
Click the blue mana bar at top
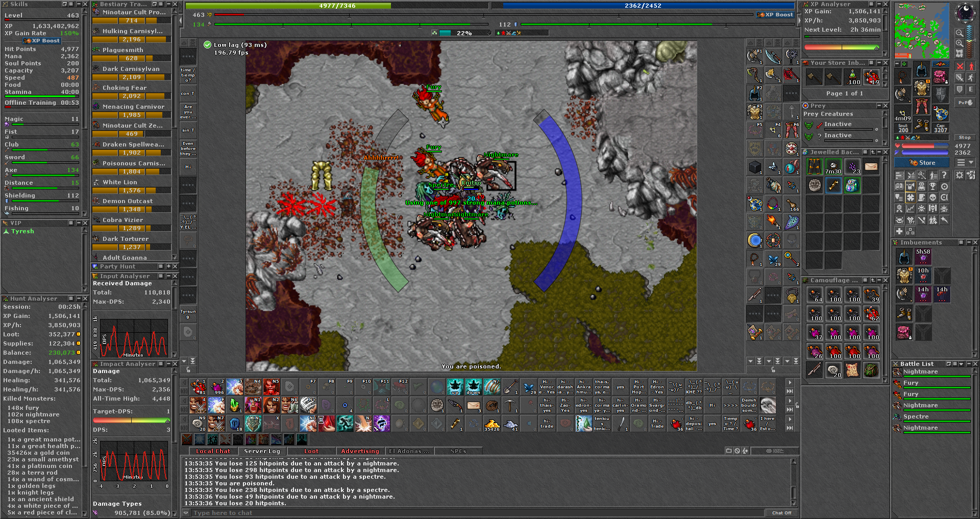pos(643,6)
